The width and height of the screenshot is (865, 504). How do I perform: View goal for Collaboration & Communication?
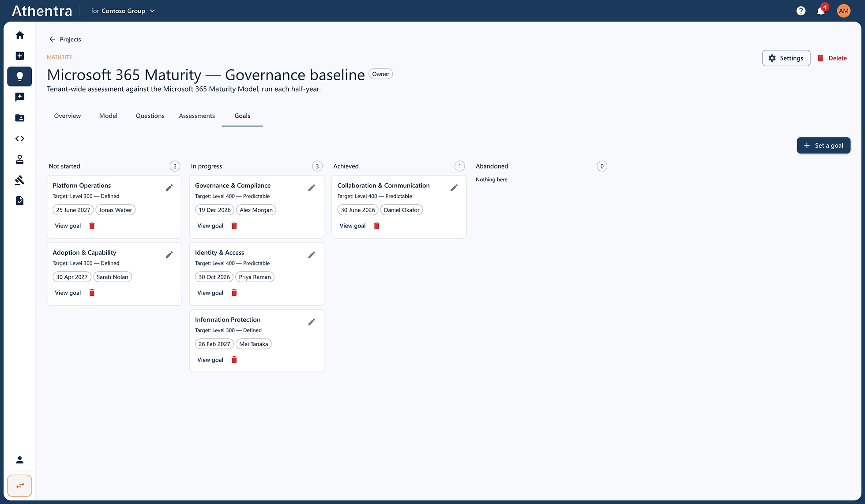click(x=353, y=226)
